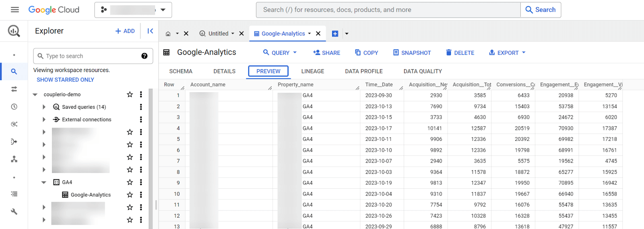Screen dimensions: 644x229
Task: Open Google-Analytics tab dropdown arrow
Action: 310,34
